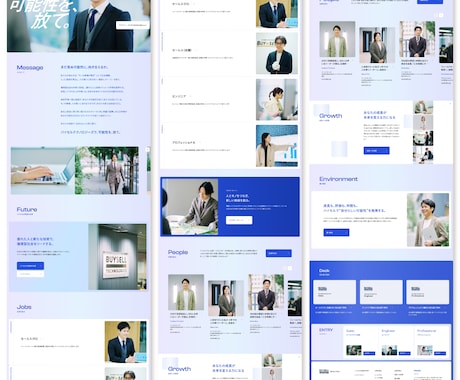Open the first document card in Docs

point(335,292)
